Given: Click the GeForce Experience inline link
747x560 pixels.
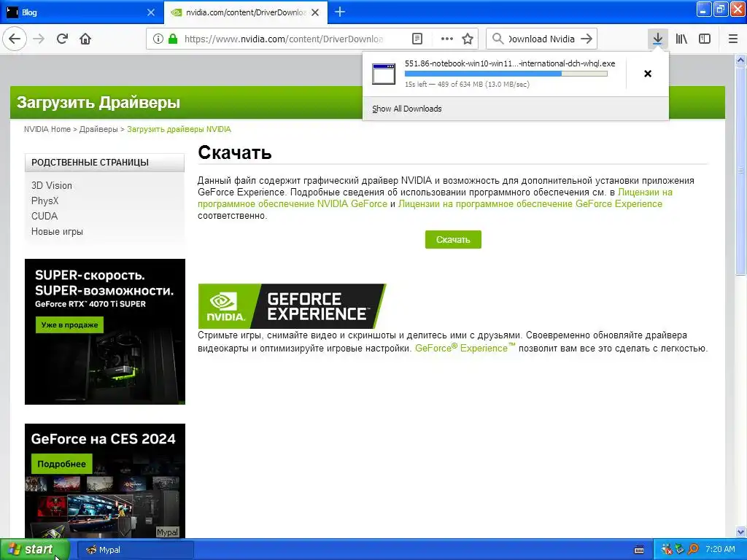Looking at the screenshot, I should tap(465, 348).
